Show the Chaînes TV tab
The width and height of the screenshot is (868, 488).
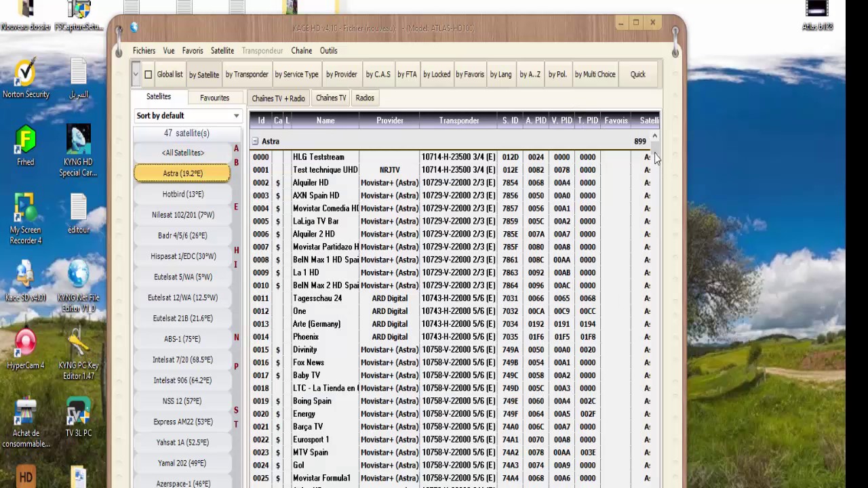331,98
